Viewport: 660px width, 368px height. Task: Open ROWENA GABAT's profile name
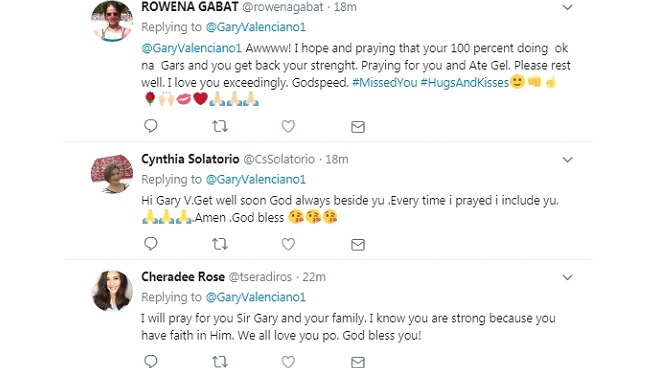(x=190, y=7)
